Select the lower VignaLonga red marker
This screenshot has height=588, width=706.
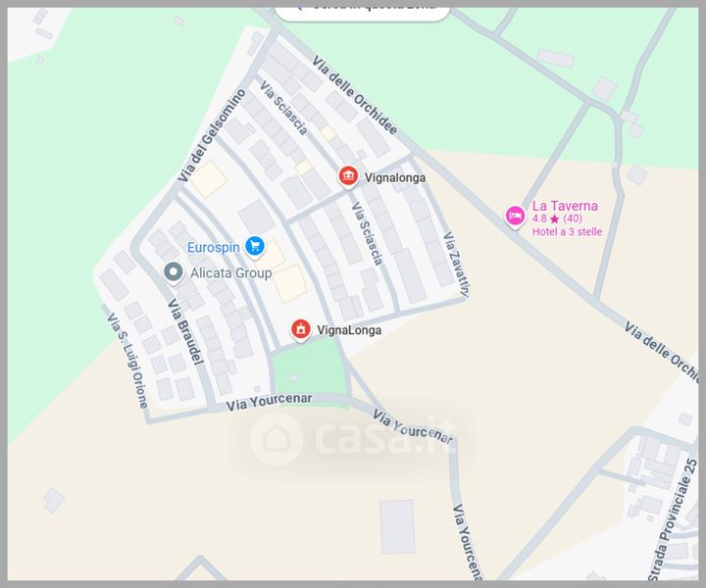click(301, 329)
